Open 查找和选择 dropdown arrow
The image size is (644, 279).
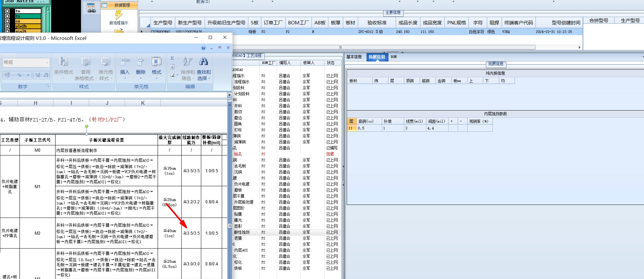pos(209,79)
